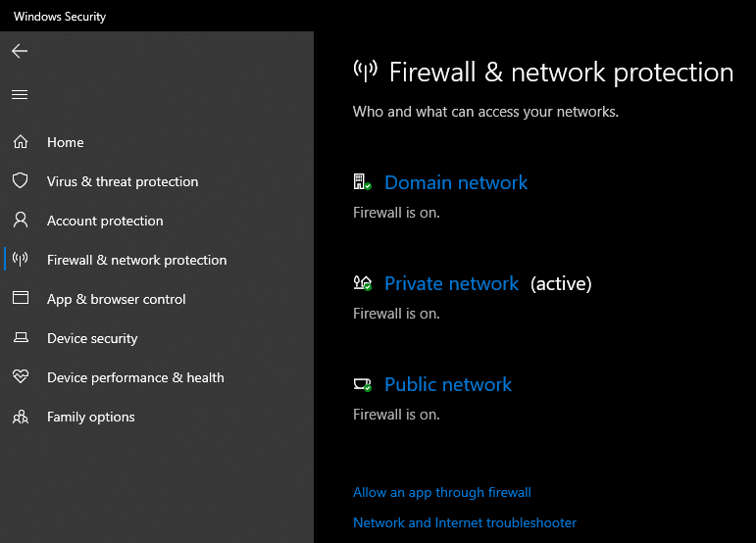
Task: Open Domain network settings link
Action: coord(456,182)
